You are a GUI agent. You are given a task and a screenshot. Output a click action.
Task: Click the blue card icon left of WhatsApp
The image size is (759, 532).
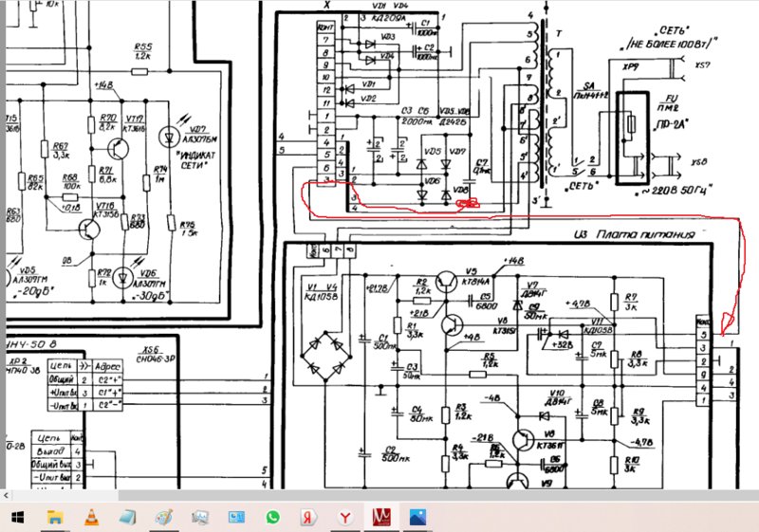[236, 518]
